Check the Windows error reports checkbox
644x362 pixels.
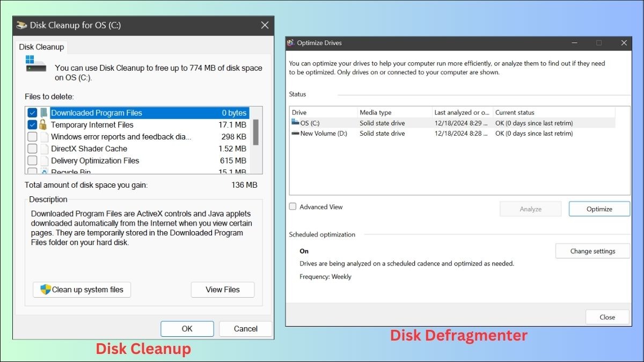coord(32,137)
